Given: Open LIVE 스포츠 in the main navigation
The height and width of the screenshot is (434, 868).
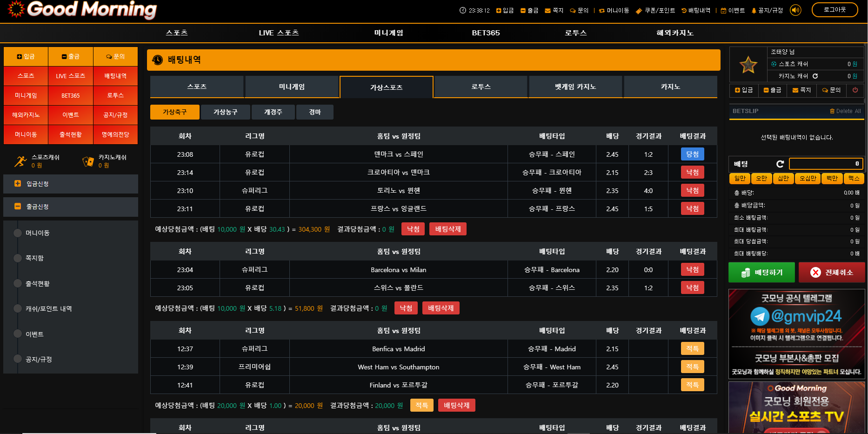Looking at the screenshot, I should 279,33.
